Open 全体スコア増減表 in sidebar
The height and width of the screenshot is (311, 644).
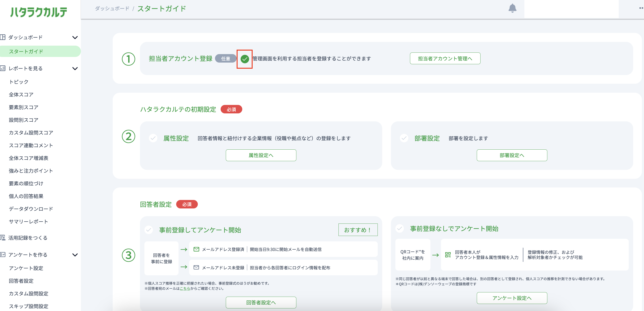pos(28,158)
